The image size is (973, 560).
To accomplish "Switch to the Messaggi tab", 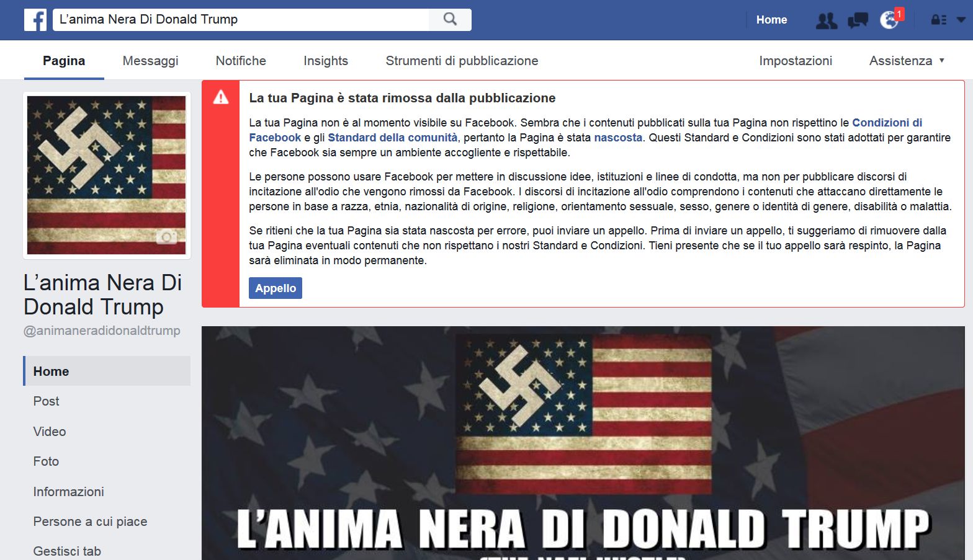I will (150, 61).
